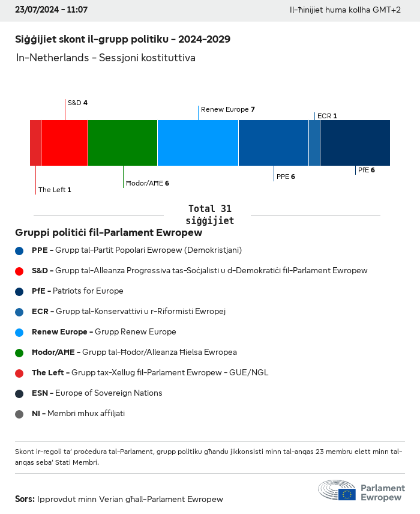Select the S&D red legend dot
420x514 pixels.
click(x=20, y=271)
